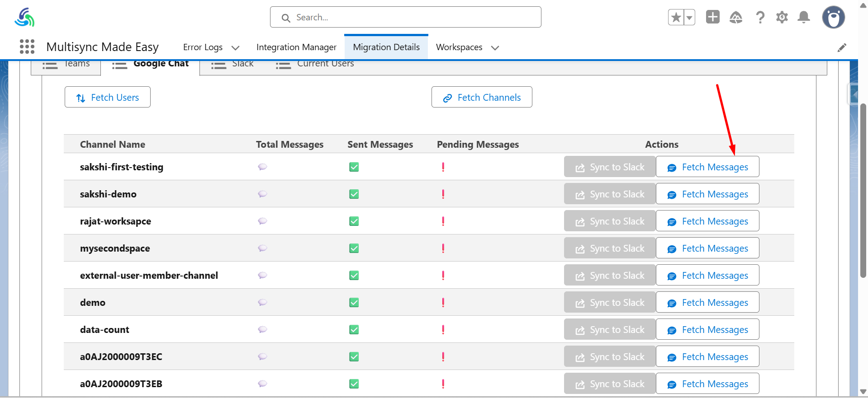
Task: Click the sent checkmark for a0AJ2000009T3EB
Action: coord(354,384)
